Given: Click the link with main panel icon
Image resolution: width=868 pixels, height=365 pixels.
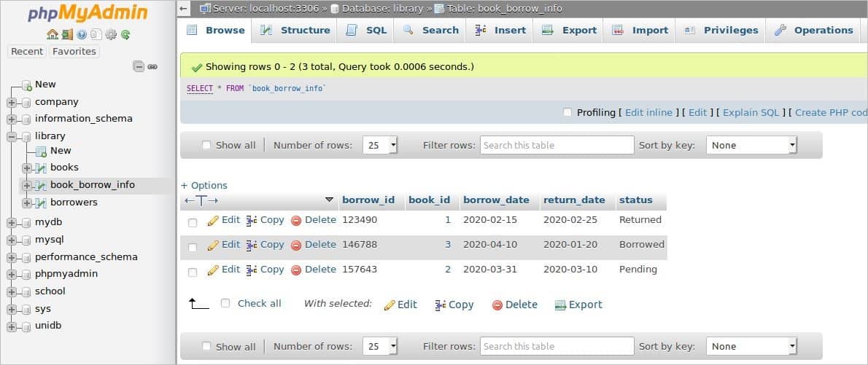Looking at the screenshot, I should click(x=152, y=67).
